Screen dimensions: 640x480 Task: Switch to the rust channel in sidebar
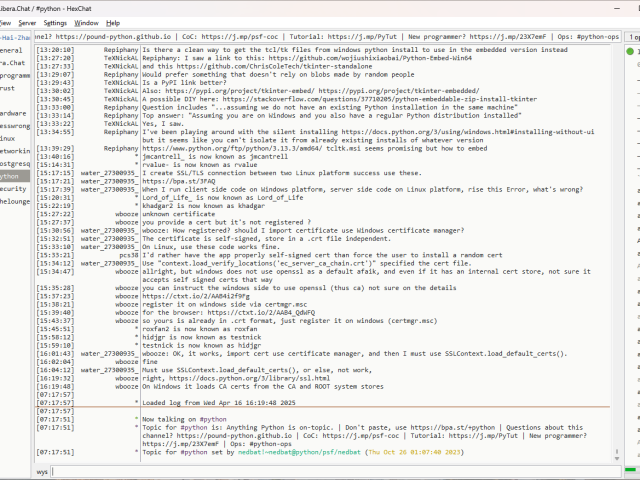pos(8,88)
